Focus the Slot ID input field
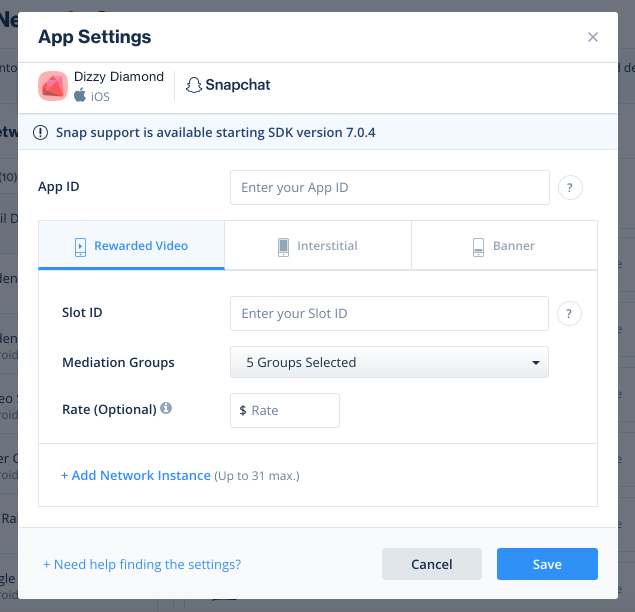This screenshot has width=635, height=612. click(x=389, y=313)
